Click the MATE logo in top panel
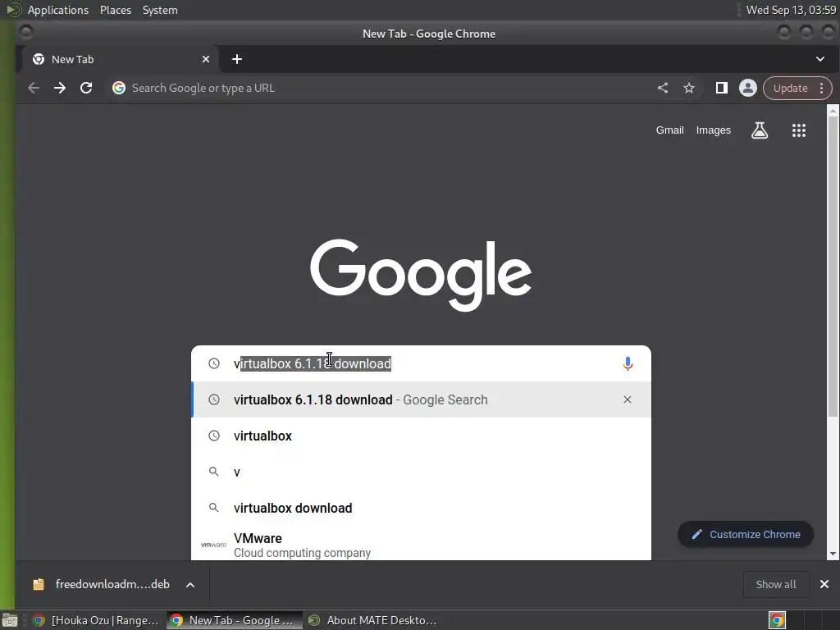This screenshot has height=630, width=840. (14, 10)
